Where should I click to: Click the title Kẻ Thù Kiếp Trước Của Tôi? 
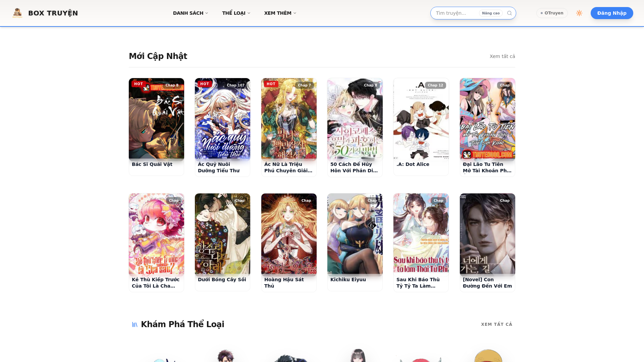tap(156, 283)
